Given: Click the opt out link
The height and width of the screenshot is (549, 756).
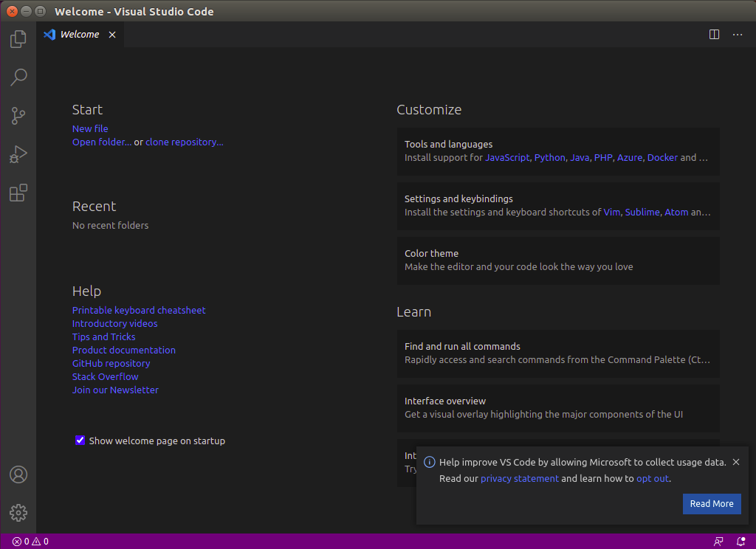Looking at the screenshot, I should [653, 479].
